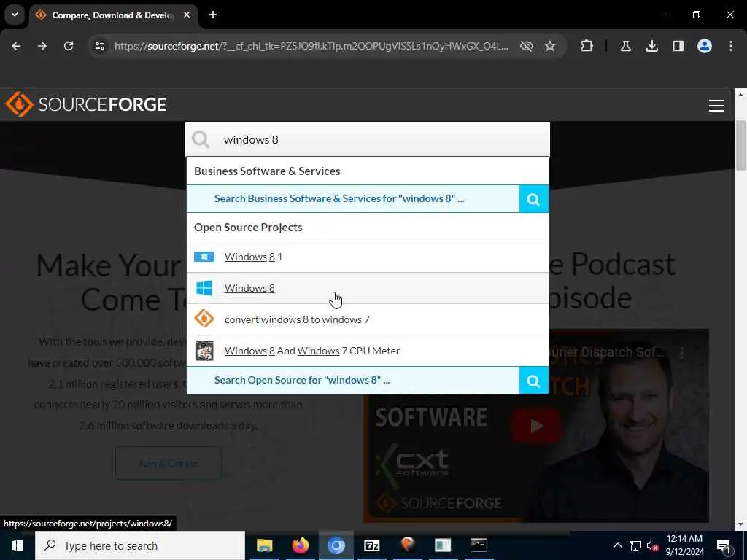The height and width of the screenshot is (560, 747).
Task: Open the Windows Start menu
Action: 18,545
